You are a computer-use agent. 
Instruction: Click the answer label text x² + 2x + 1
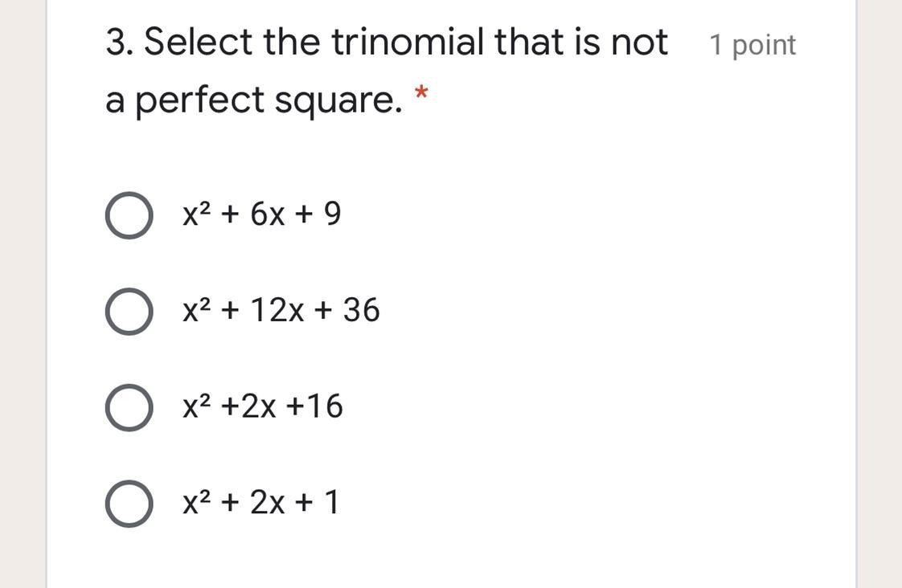260,502
